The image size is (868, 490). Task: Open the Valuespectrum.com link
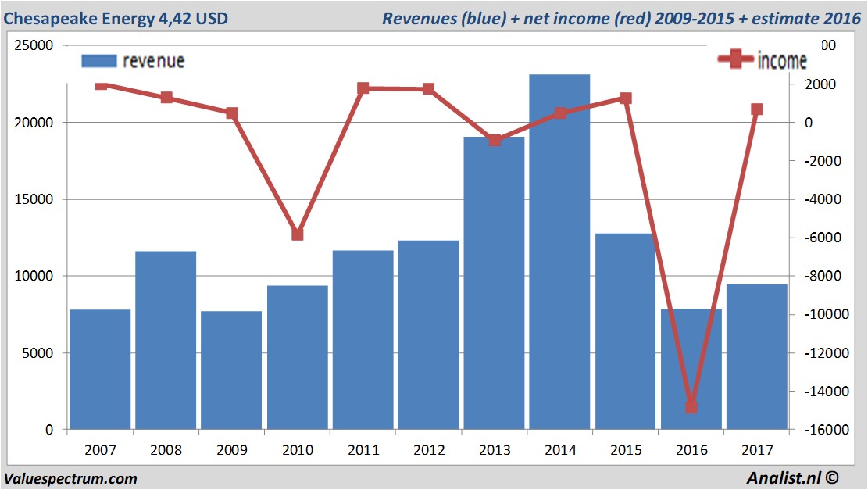click(70, 479)
